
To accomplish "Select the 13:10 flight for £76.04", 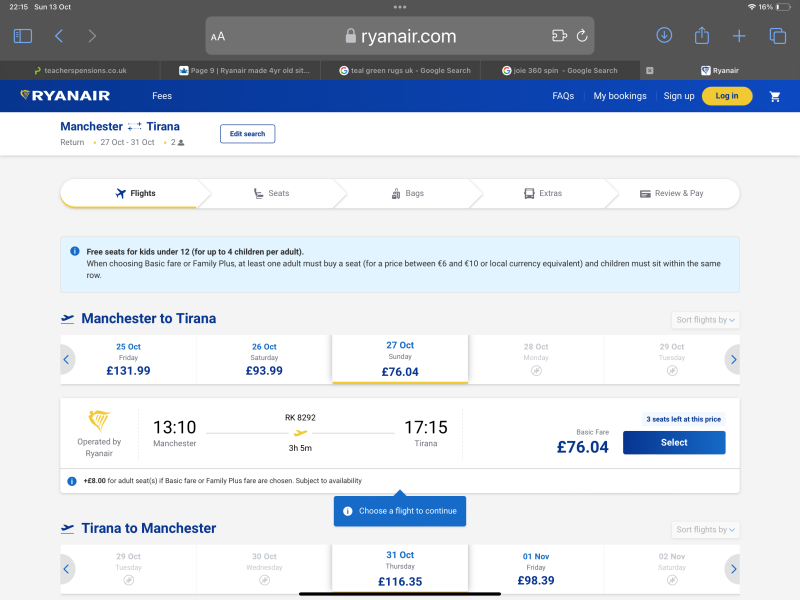I will [673, 442].
